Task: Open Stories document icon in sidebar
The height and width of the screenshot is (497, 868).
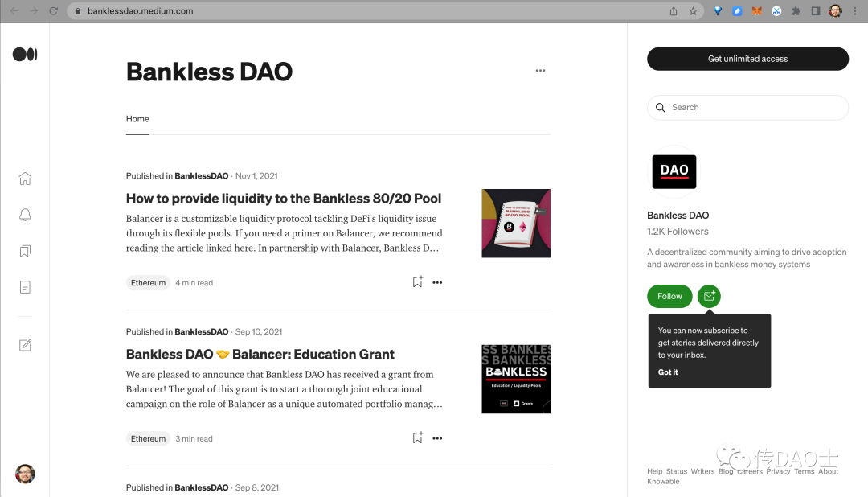Action: coord(25,287)
